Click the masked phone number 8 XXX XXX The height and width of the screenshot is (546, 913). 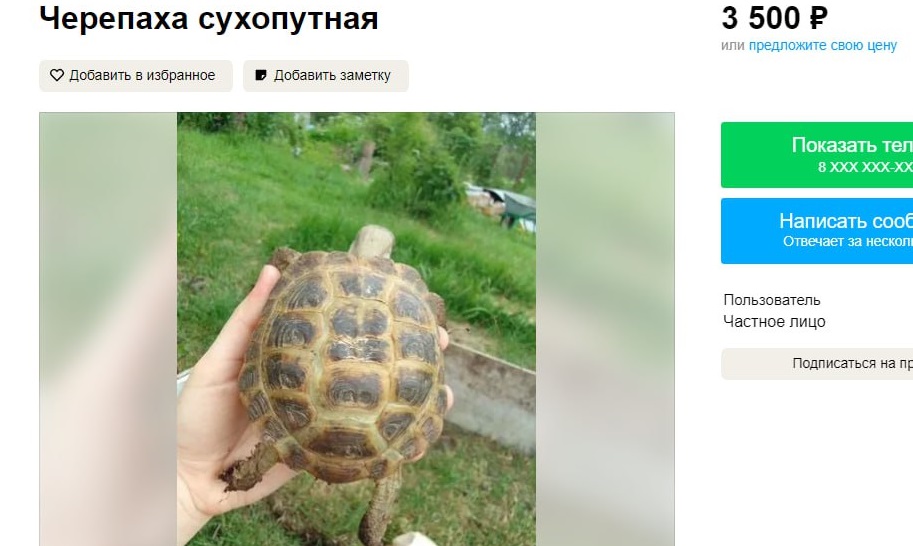[865, 167]
